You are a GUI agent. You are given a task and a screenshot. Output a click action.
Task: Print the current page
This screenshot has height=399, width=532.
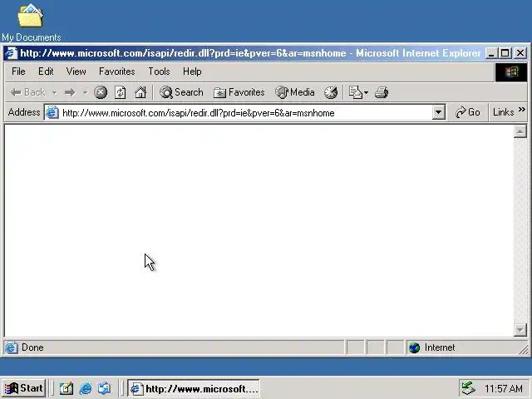(x=382, y=92)
